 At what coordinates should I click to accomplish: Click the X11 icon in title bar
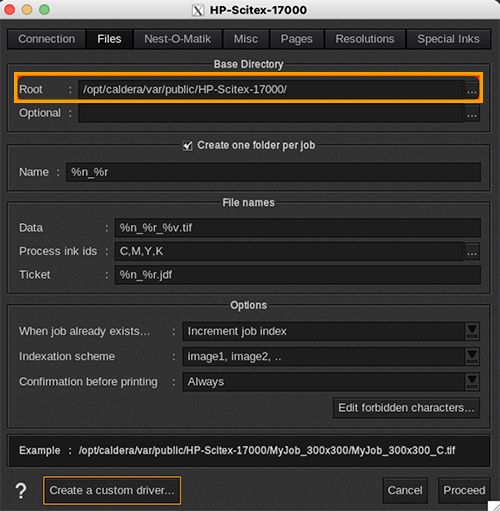point(198,10)
